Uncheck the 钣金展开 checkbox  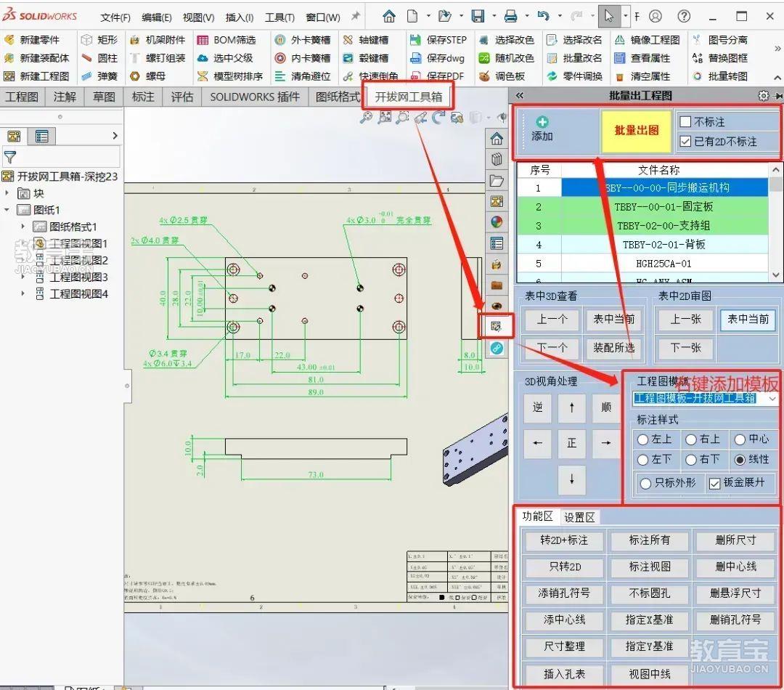(x=714, y=483)
